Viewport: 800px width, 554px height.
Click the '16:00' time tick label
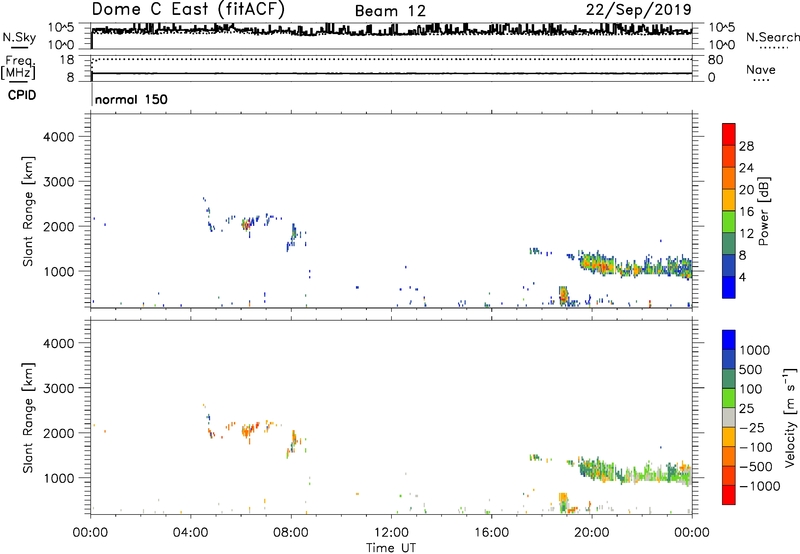coord(491,533)
